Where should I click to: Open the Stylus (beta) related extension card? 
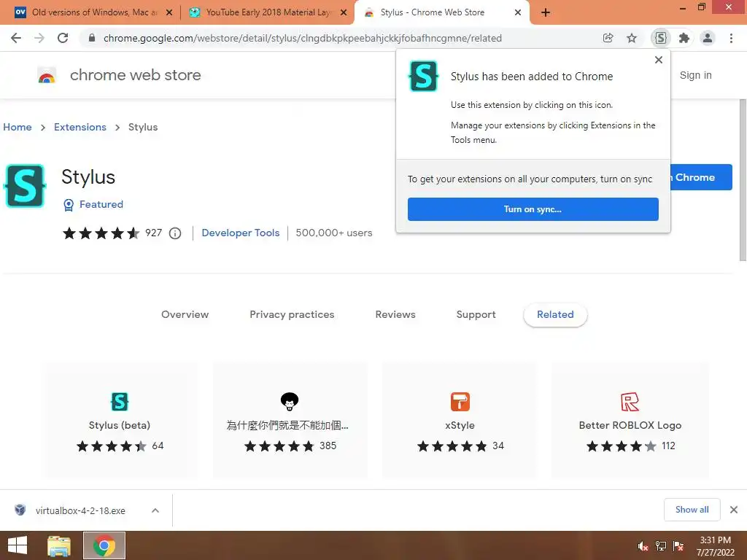(x=120, y=420)
